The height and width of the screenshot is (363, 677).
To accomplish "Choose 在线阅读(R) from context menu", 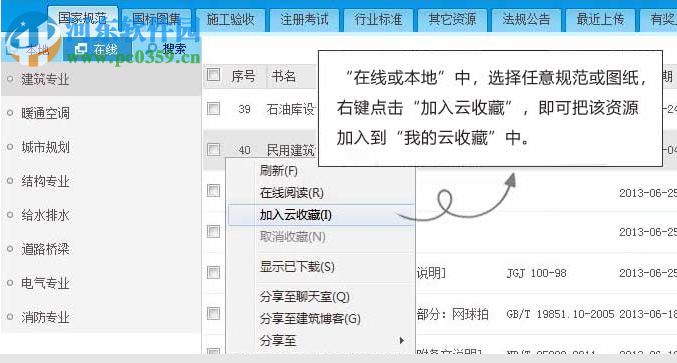I will pos(321,193).
